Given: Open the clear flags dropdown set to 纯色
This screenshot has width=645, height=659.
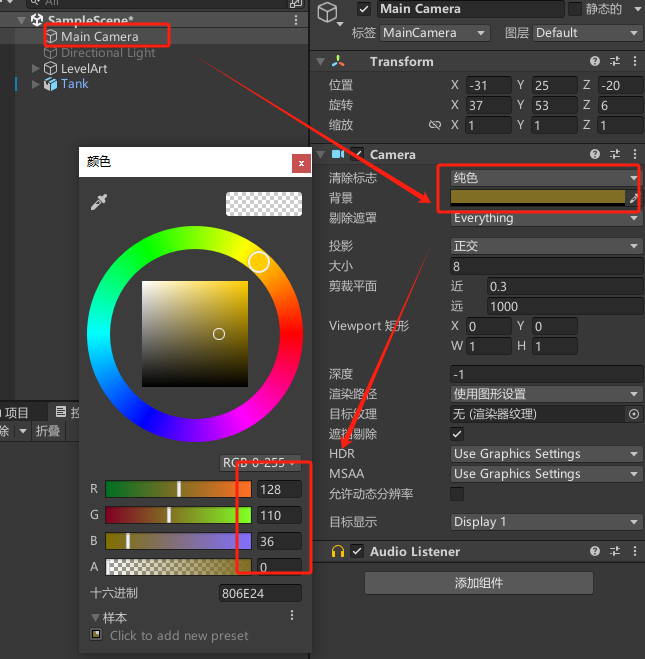Looking at the screenshot, I should click(545, 178).
